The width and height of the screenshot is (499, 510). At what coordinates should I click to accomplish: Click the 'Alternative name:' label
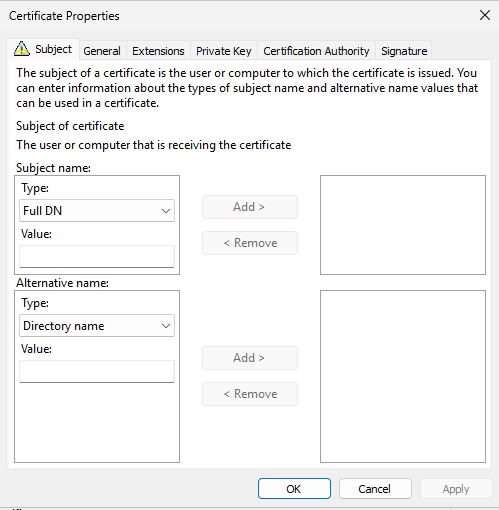tap(62, 283)
